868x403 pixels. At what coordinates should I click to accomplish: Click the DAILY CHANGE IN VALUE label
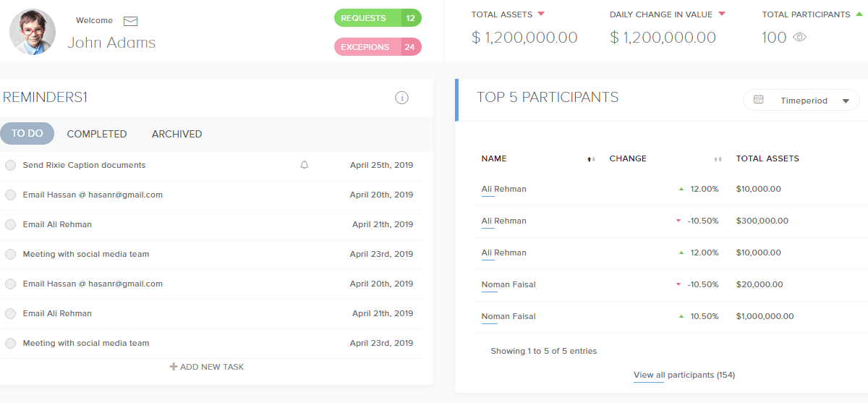coord(661,14)
